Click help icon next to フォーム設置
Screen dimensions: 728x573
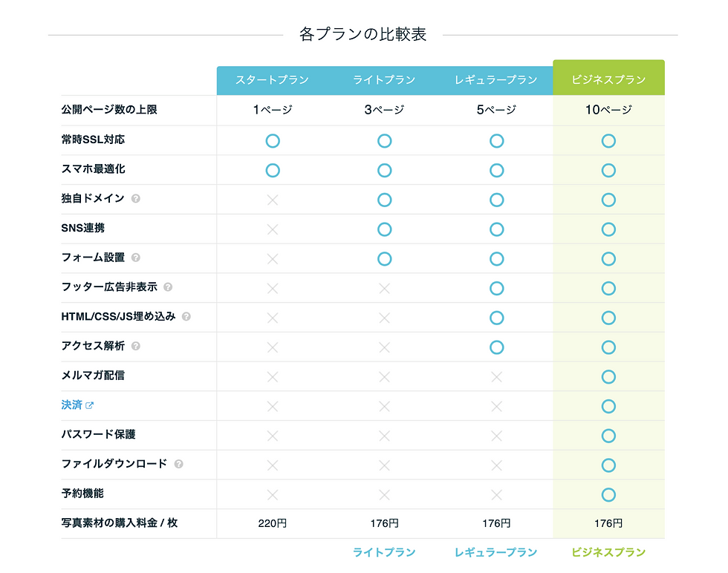click(x=136, y=258)
